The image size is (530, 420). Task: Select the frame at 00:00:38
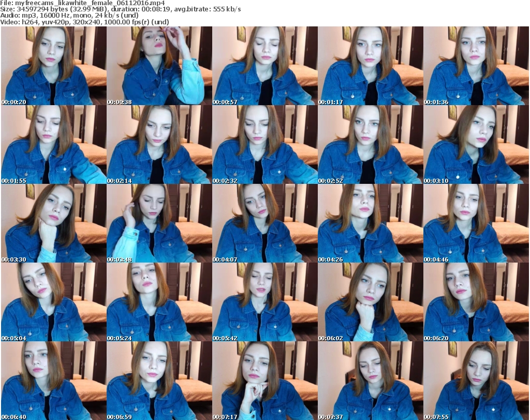tap(159, 66)
